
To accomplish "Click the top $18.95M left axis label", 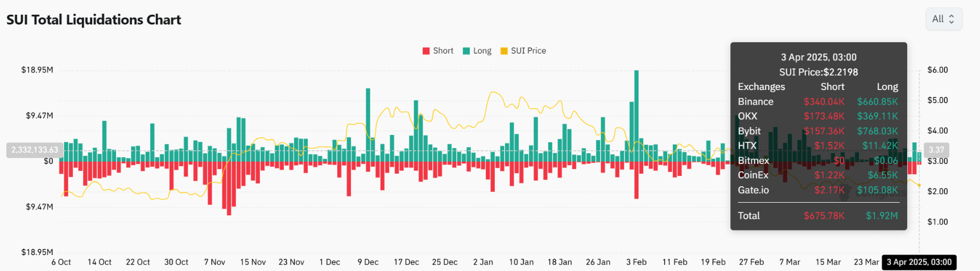I will 38,70.
